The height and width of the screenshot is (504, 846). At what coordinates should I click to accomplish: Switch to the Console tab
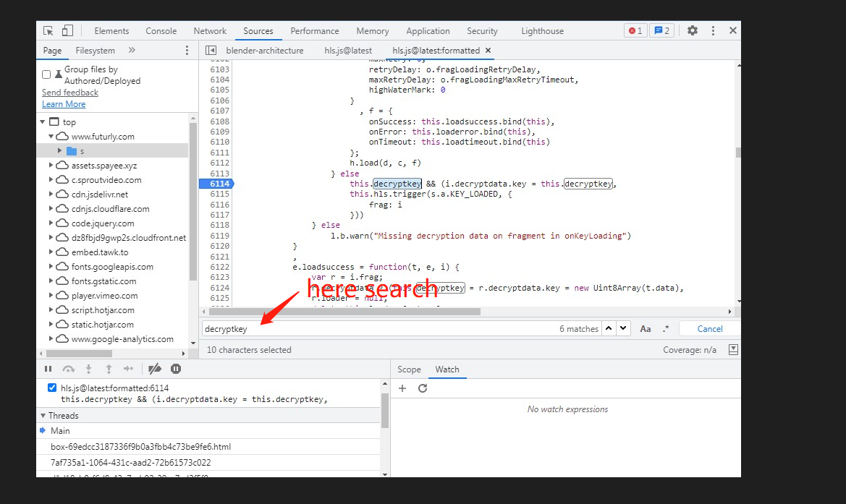coord(161,30)
